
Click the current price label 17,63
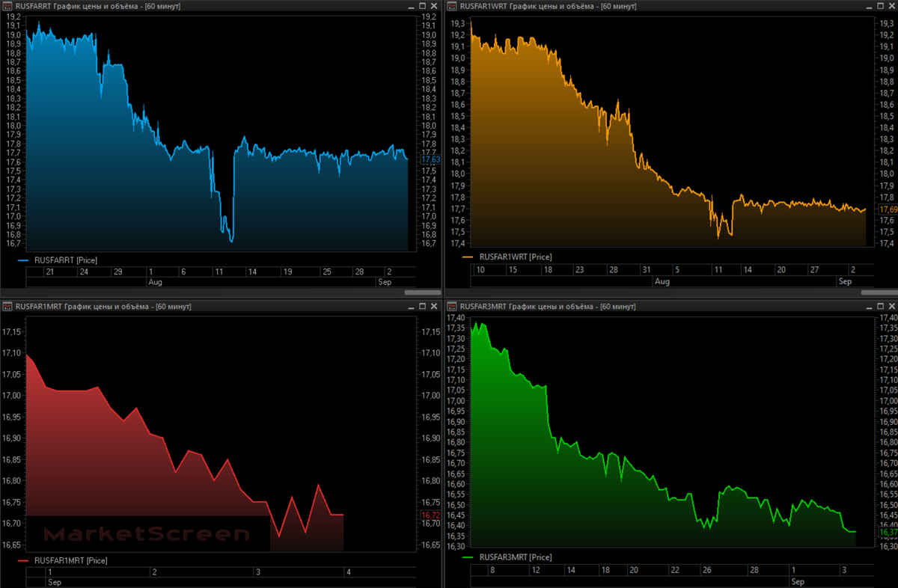431,160
